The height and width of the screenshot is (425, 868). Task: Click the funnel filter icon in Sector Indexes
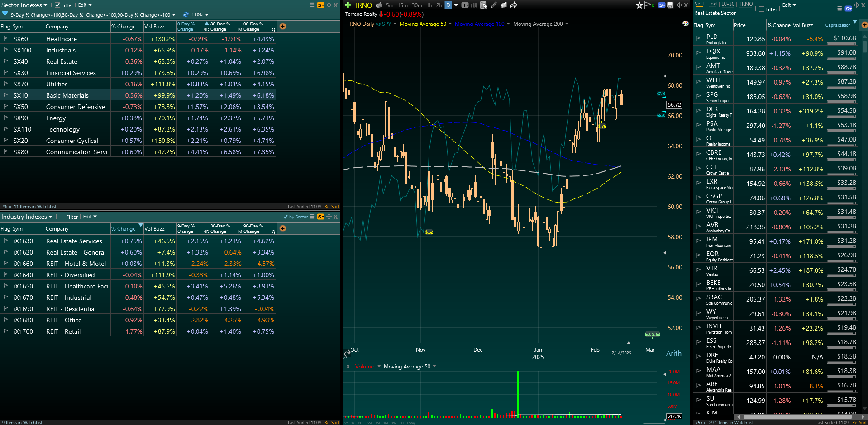pyautogui.click(x=5, y=15)
